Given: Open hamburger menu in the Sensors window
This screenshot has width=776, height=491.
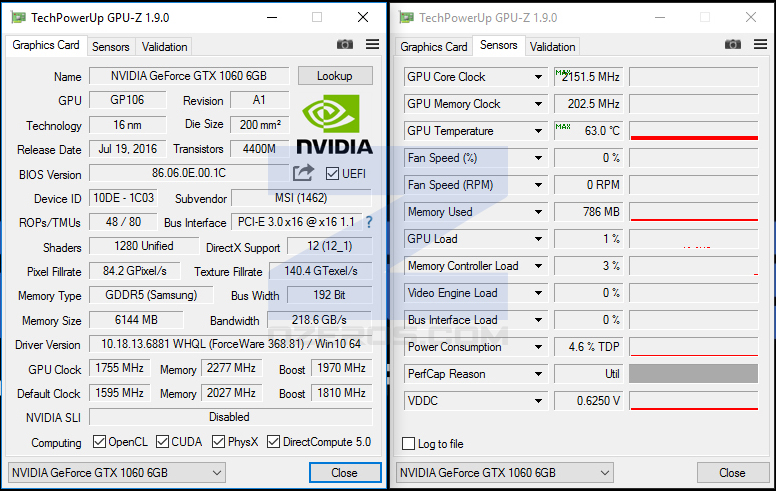Looking at the screenshot, I should click(761, 45).
